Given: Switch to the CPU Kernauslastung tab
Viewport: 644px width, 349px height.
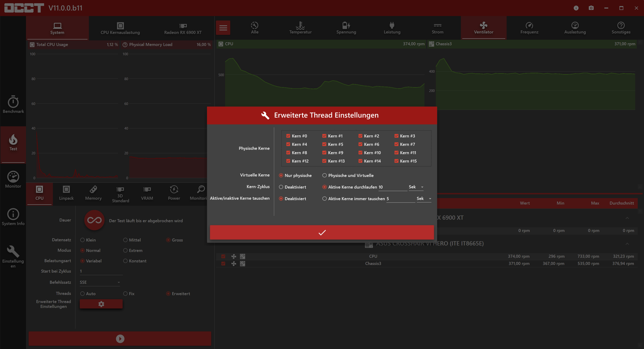Looking at the screenshot, I should tap(120, 28).
